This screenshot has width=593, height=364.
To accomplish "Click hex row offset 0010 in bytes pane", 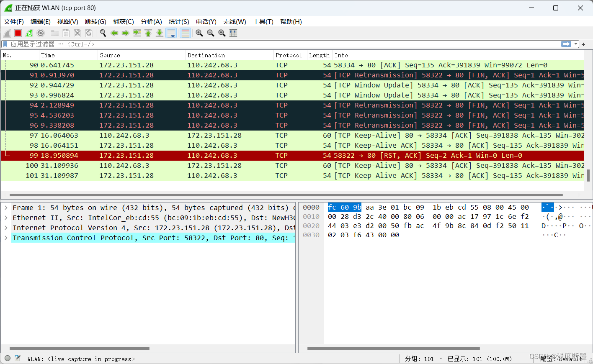I will pyautogui.click(x=311, y=217).
